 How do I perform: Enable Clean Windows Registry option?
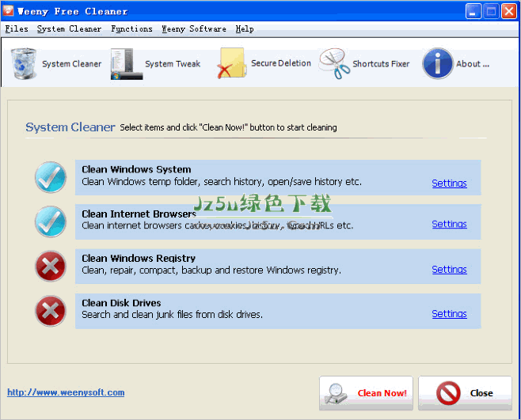(51, 267)
